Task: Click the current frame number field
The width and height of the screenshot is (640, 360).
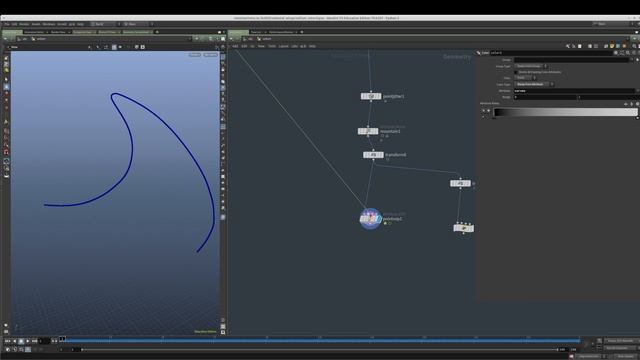Action: pos(44,341)
